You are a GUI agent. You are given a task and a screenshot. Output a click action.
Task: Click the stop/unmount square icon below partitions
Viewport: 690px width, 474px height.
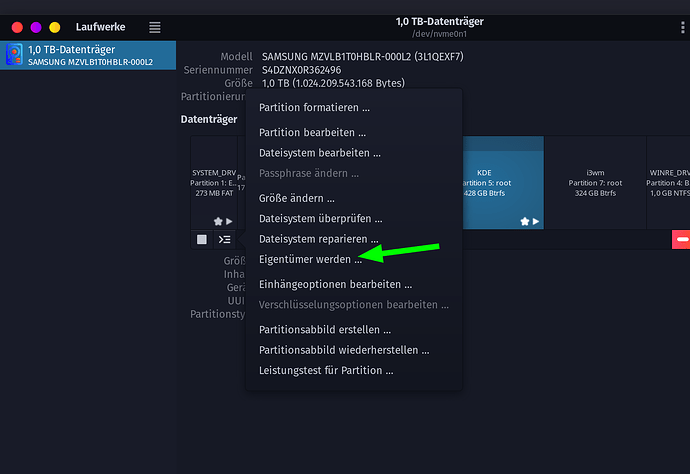pos(201,239)
